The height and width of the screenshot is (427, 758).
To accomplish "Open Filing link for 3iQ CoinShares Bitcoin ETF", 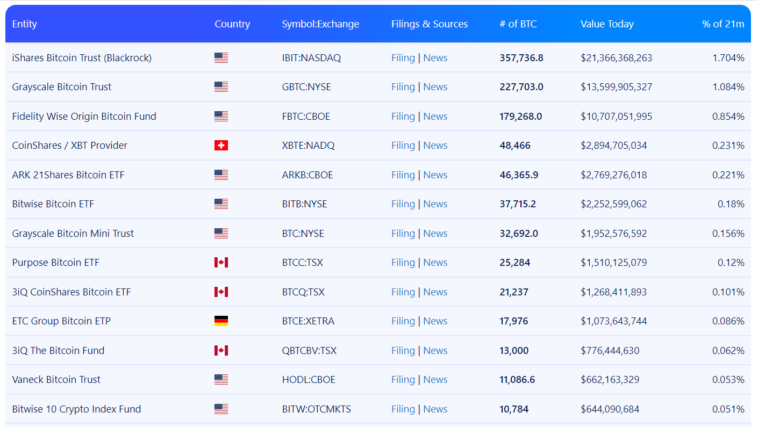I will 403,292.
